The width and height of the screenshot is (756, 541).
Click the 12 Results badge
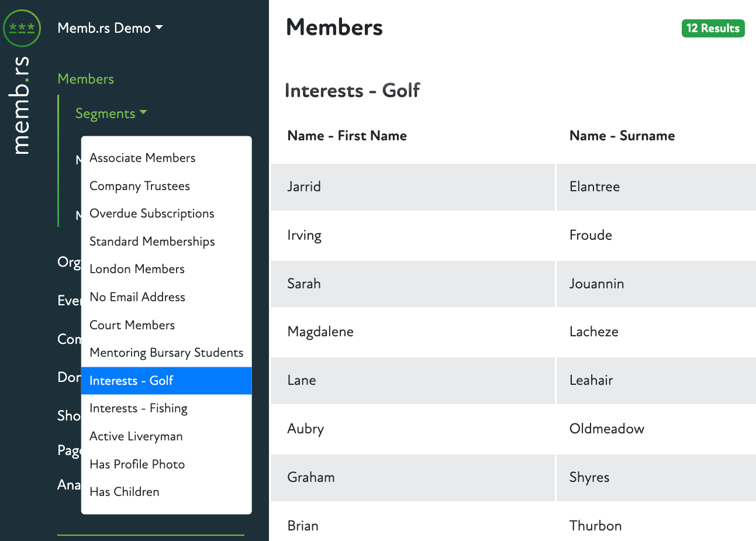coord(713,28)
